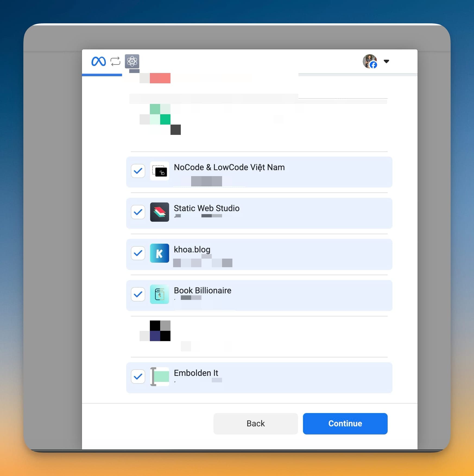
Task: Click the khoa.blog K logo icon
Action: [160, 253]
